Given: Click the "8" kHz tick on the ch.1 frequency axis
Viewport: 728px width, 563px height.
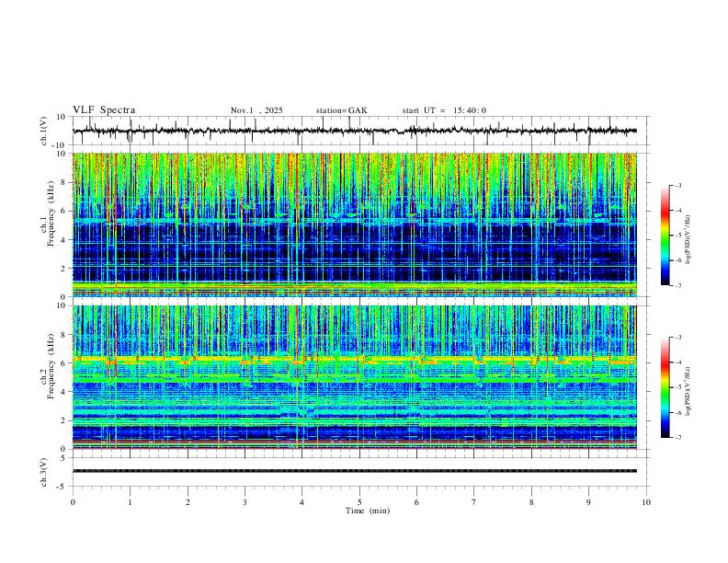Looking at the screenshot, I should 63,182.
